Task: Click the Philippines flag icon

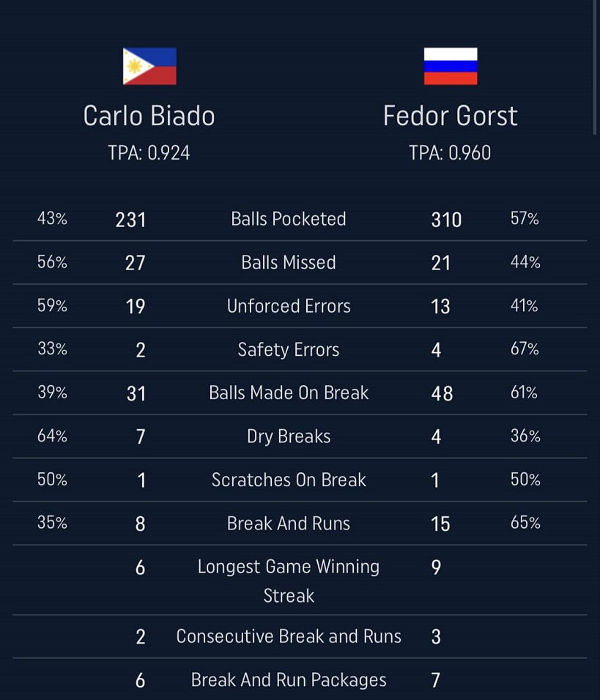Action: pos(149,67)
